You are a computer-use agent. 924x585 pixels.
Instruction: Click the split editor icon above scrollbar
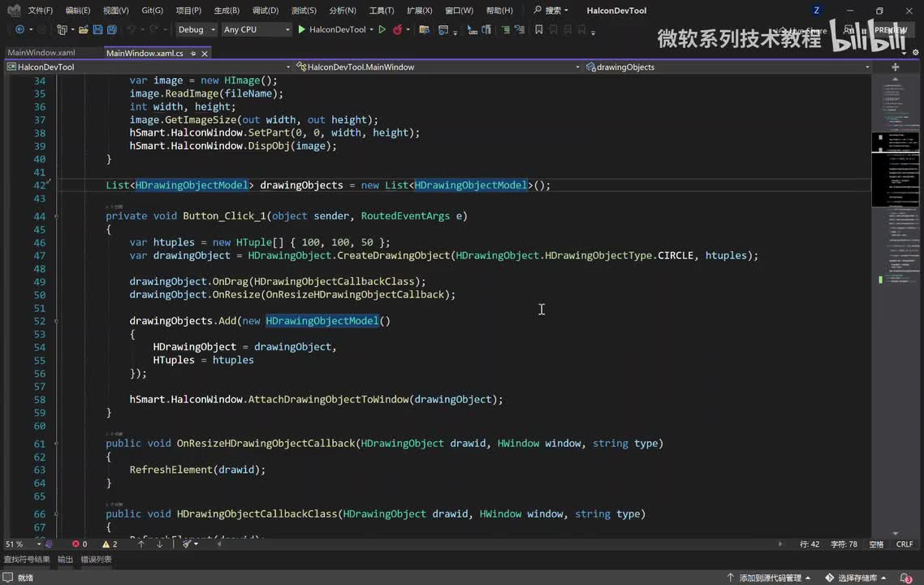895,67
